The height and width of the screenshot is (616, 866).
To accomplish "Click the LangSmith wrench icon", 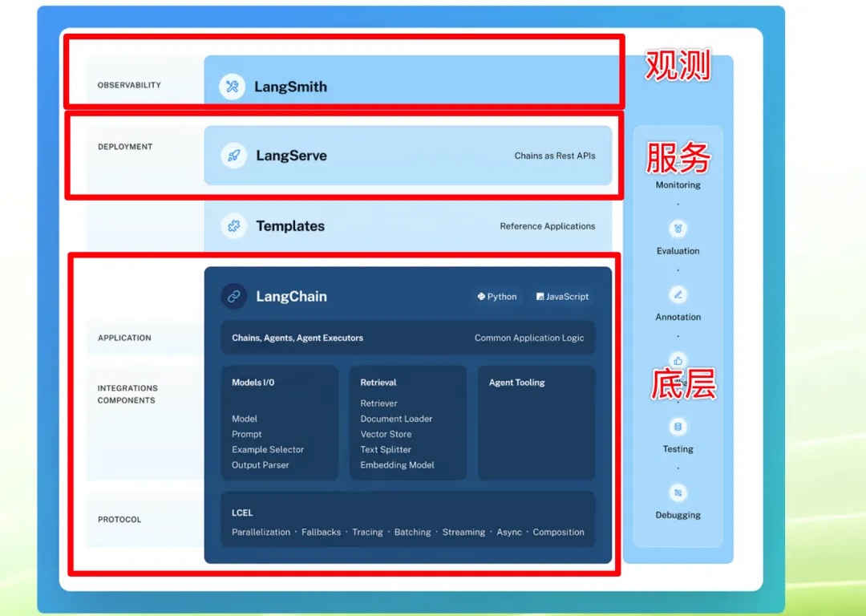I will tap(232, 87).
